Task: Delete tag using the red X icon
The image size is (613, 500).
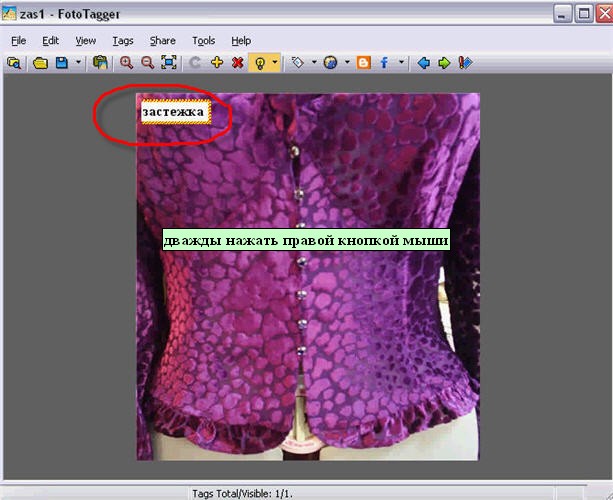Action: 237,63
